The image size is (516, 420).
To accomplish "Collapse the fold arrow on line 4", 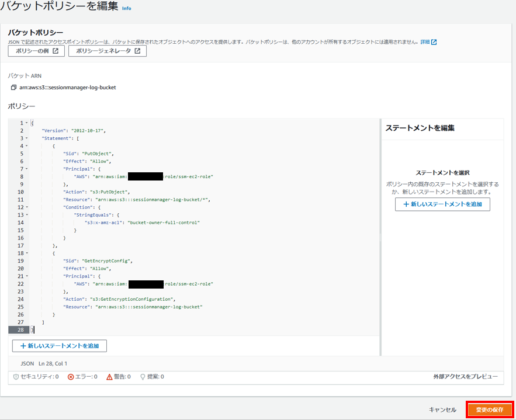I will point(27,145).
